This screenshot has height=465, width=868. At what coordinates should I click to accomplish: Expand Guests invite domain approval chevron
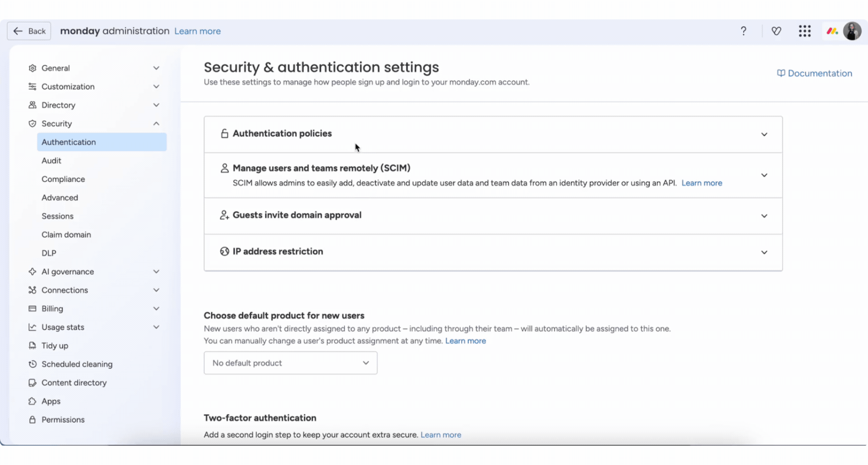point(764,216)
